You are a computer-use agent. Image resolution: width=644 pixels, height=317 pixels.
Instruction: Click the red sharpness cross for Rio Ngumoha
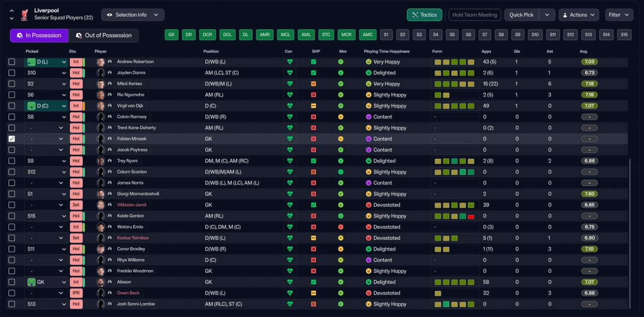313,95
